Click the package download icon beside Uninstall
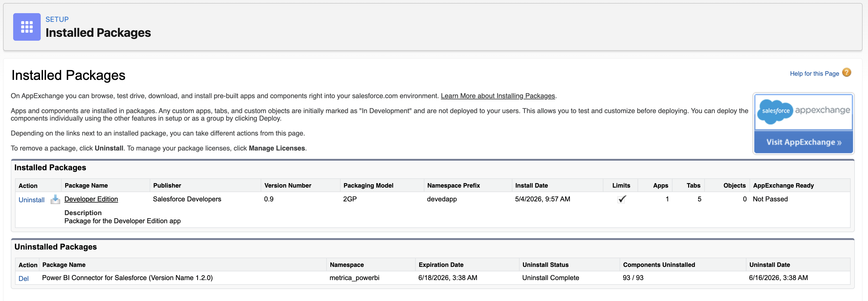Screen dimensions: 868x301 pos(55,199)
